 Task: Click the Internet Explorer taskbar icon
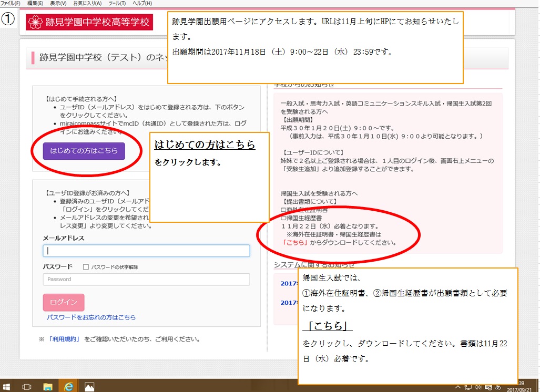tap(68, 386)
